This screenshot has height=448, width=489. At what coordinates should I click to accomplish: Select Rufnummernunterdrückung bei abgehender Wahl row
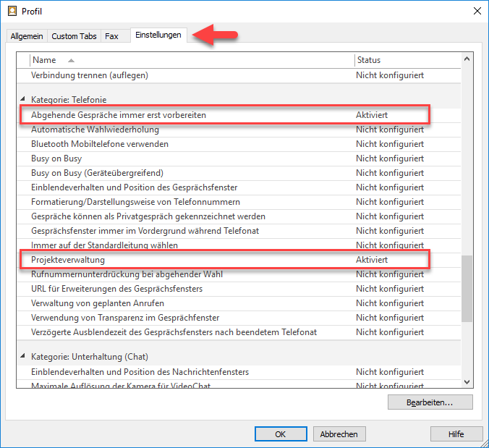click(127, 274)
